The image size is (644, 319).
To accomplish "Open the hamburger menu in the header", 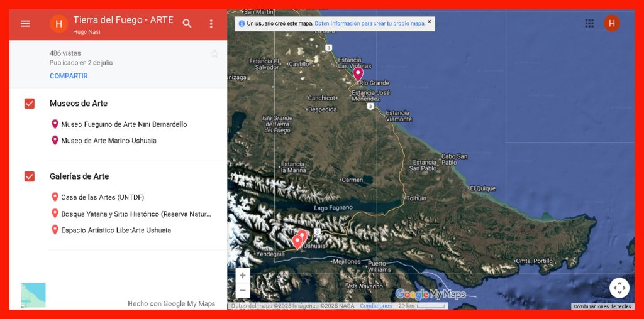I will (25, 24).
